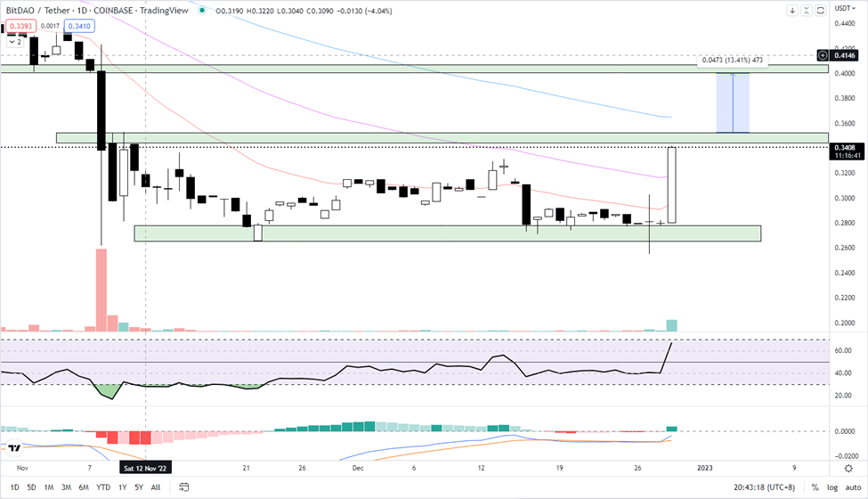The width and height of the screenshot is (868, 499).
Task: Click the plus icon beside price 0.4146
Action: (x=823, y=55)
